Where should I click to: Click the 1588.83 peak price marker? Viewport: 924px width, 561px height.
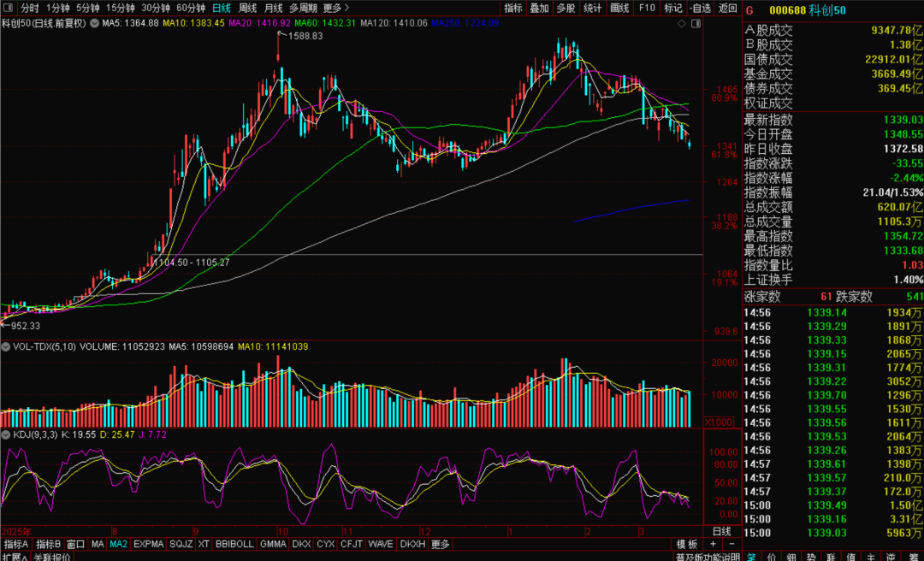pos(304,37)
